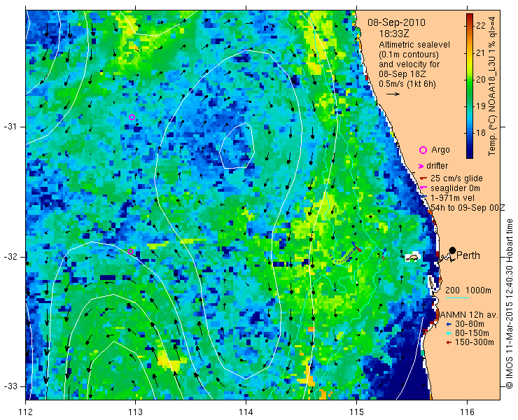
Task: Click the 'and velocity for' text
Action: [x=409, y=64]
